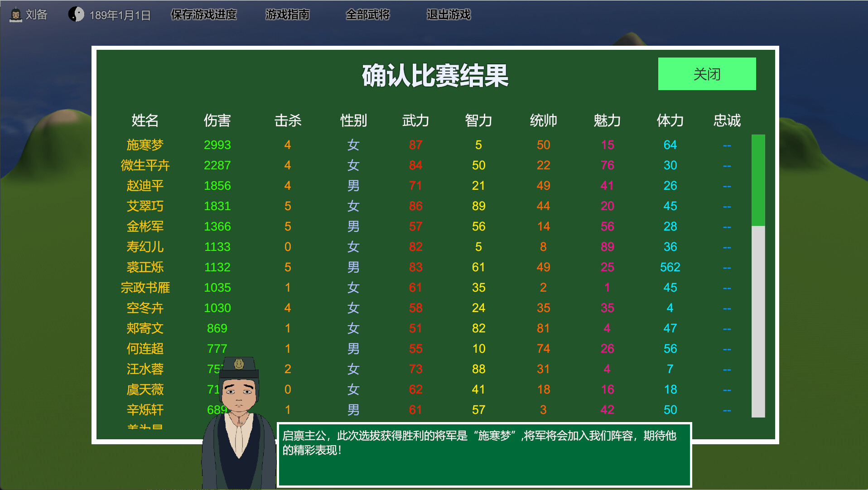This screenshot has width=868, height=490.
Task: Click the 姓名 column header
Action: pos(145,120)
